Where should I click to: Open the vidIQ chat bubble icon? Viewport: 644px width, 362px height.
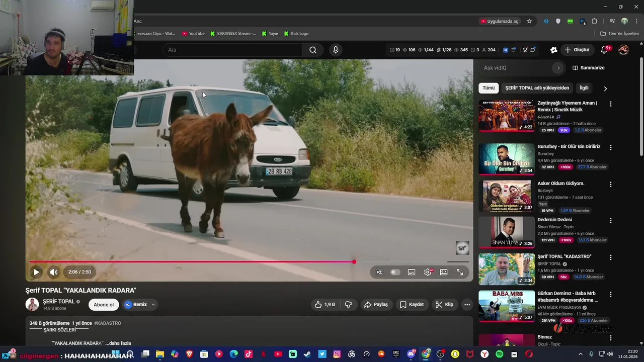533,50
